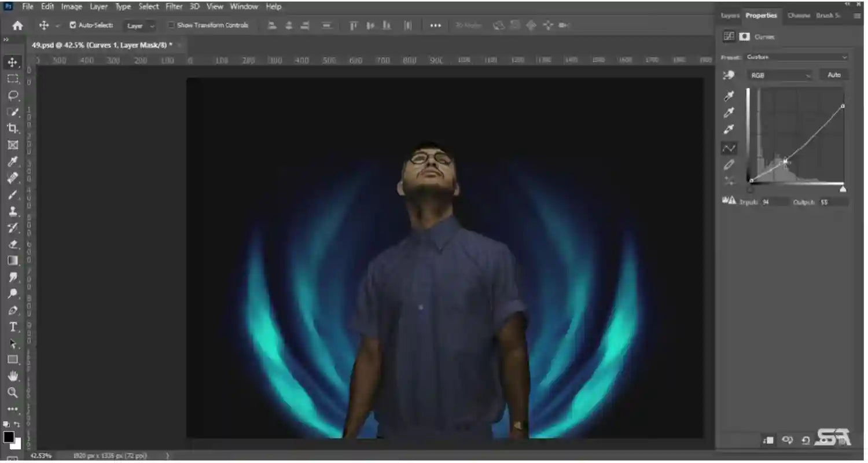Select the Horizontal Type tool
This screenshot has height=463, width=868.
13,326
